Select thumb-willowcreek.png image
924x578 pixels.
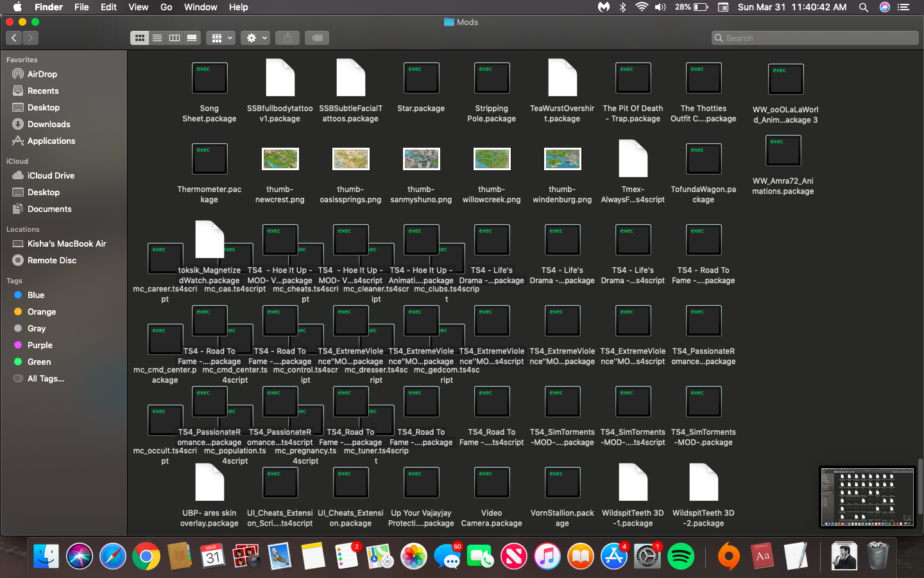click(492, 159)
